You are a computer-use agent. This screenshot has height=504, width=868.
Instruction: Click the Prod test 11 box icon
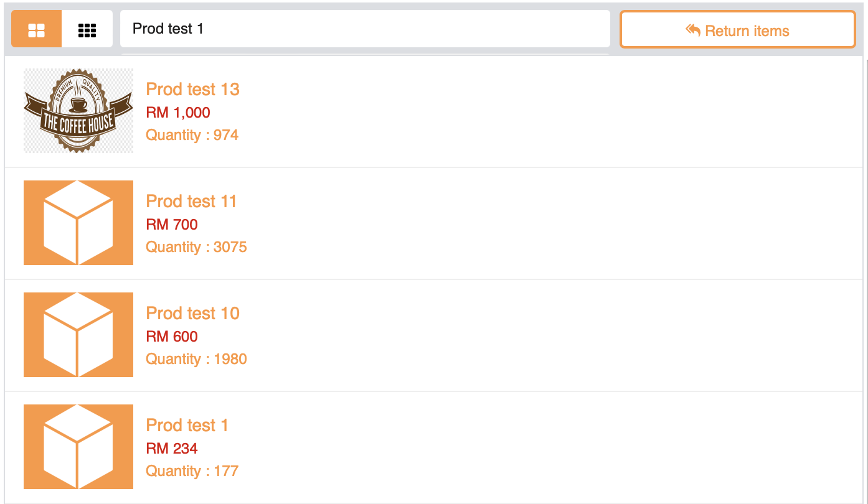78,223
